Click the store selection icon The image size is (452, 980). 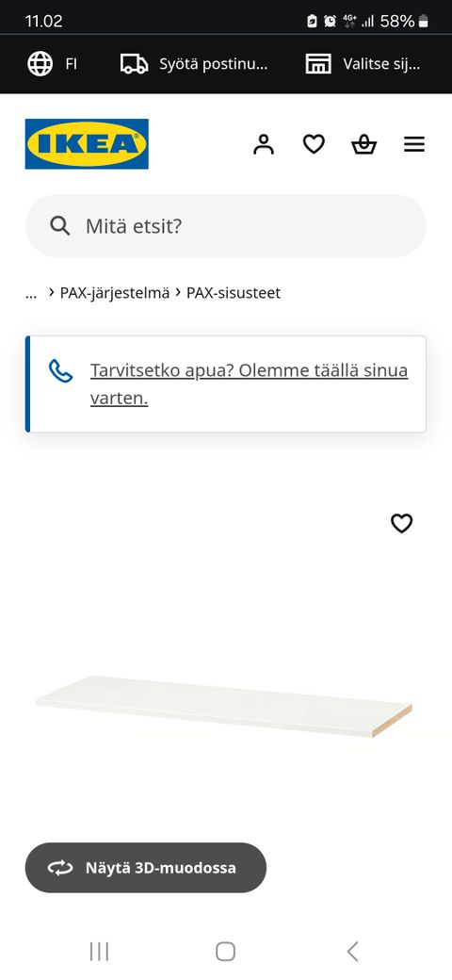pyautogui.click(x=318, y=64)
